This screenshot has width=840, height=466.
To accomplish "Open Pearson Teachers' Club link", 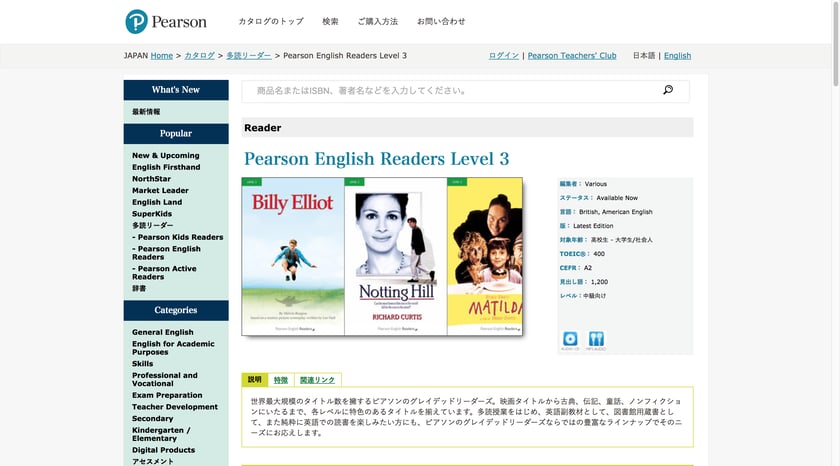I will (572, 56).
